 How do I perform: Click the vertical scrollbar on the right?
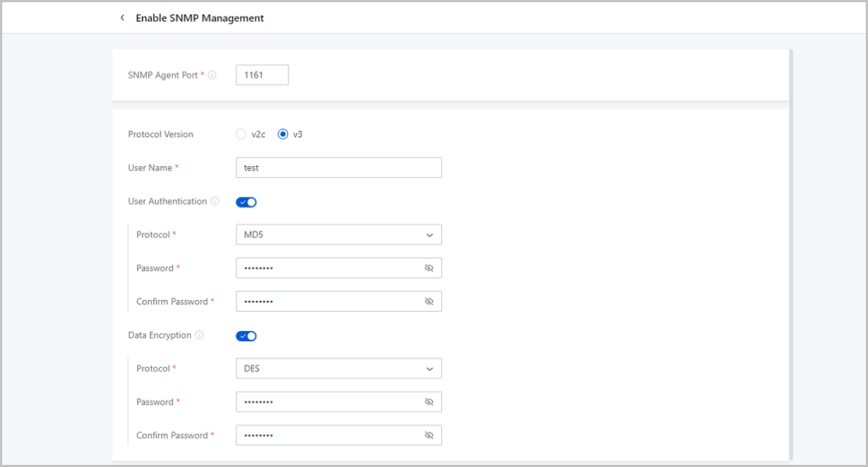[x=791, y=253]
